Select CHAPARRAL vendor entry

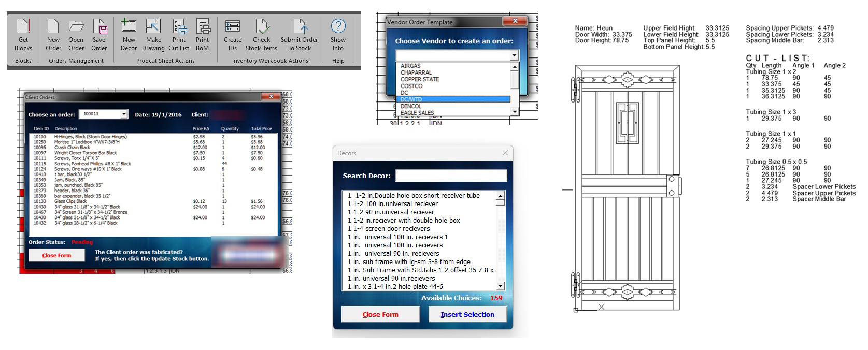coord(453,72)
